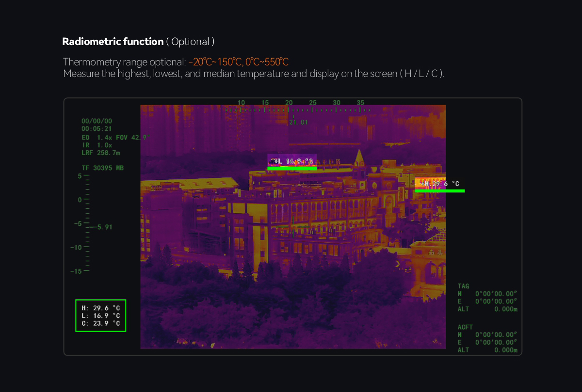Click the 00:05:21 timestamp display

(97, 129)
